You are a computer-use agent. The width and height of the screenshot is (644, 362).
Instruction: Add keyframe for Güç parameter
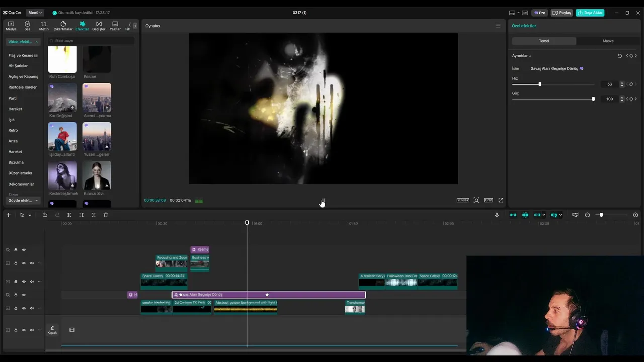pos(631,99)
